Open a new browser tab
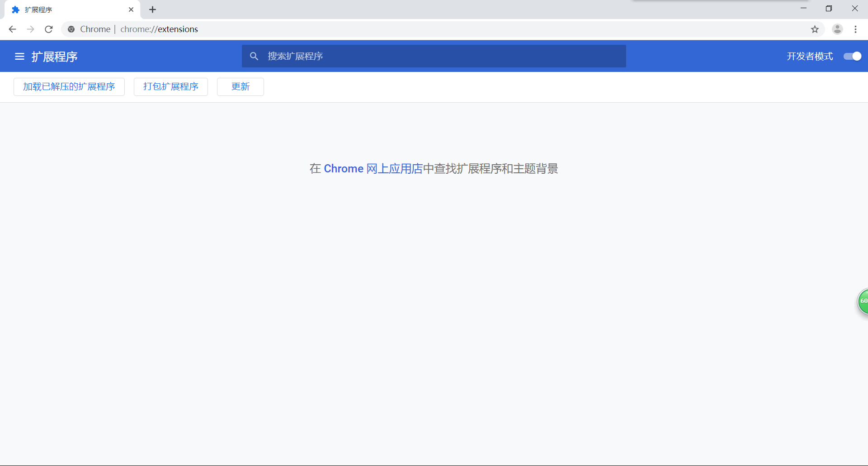 click(x=152, y=10)
